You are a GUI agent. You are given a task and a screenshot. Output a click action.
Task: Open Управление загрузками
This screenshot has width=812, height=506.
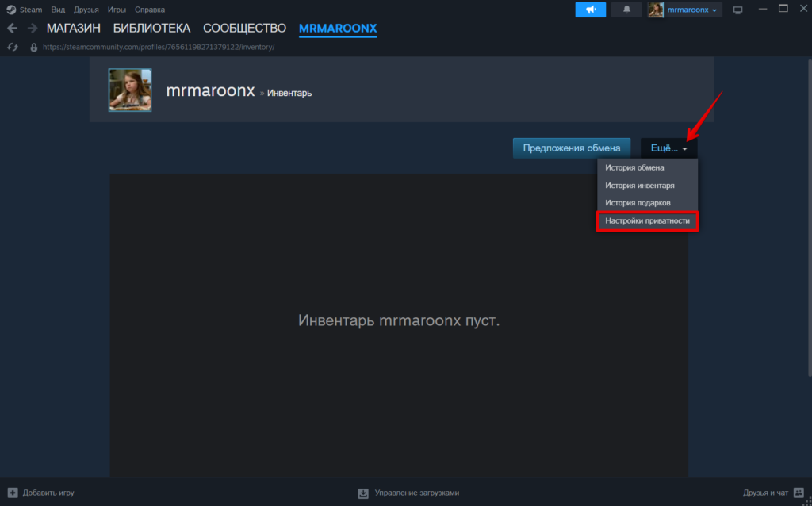(417, 493)
